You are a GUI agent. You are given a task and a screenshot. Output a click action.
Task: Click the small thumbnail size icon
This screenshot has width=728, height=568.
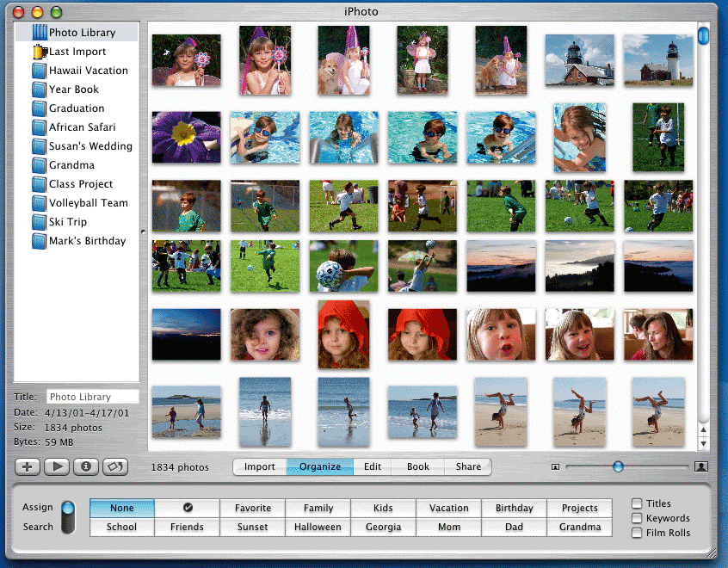[555, 466]
